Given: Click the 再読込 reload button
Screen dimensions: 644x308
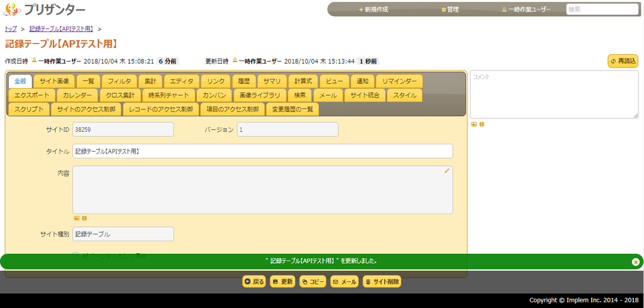Looking at the screenshot, I should [623, 61].
